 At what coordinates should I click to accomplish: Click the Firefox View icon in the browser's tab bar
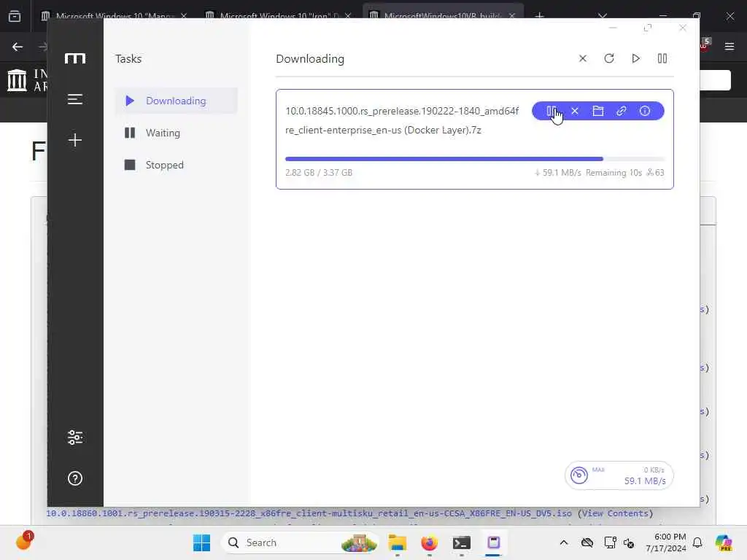click(x=15, y=16)
